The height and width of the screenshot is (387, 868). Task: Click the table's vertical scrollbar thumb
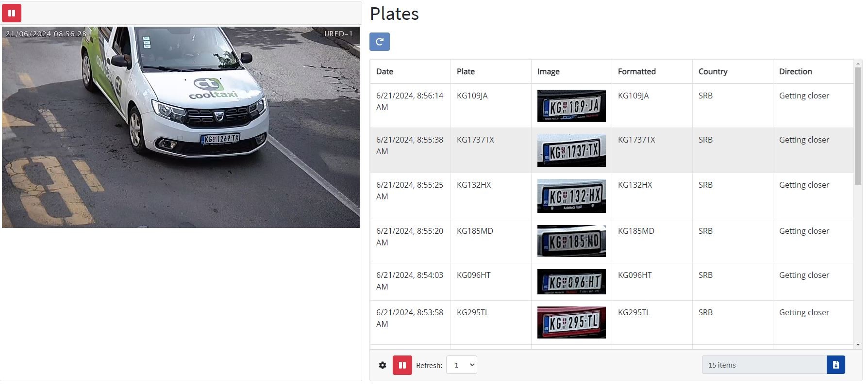point(858,126)
